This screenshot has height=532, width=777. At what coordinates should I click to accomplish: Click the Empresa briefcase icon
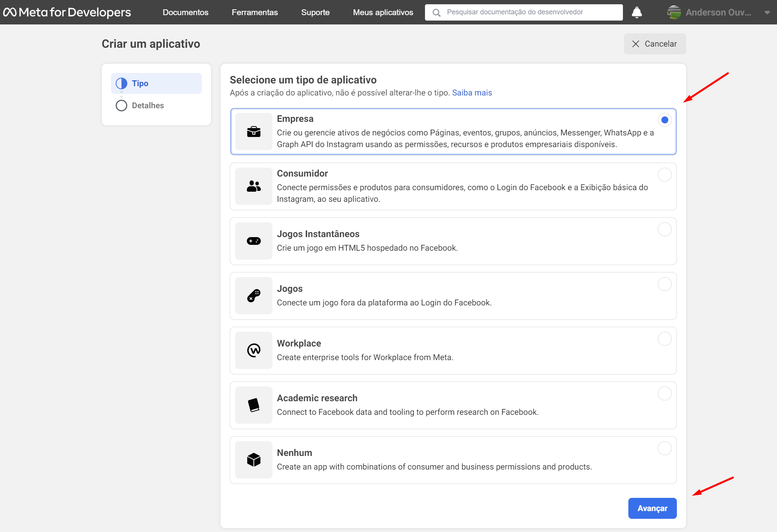click(x=254, y=132)
